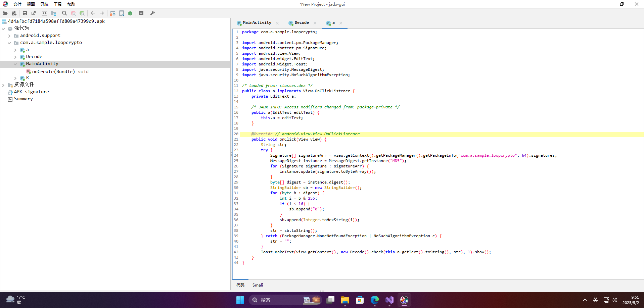644x308 pixels.
Task: Close the MainActivity tab
Action: [277, 23]
